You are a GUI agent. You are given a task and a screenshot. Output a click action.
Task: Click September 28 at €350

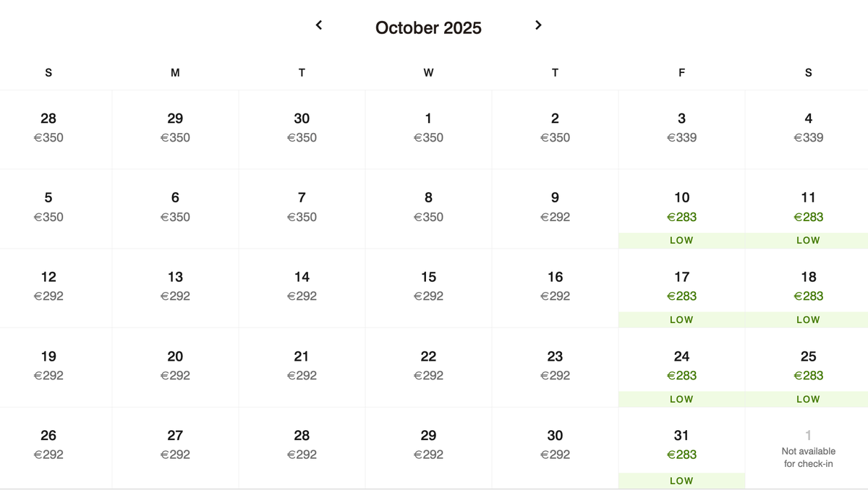click(x=48, y=129)
